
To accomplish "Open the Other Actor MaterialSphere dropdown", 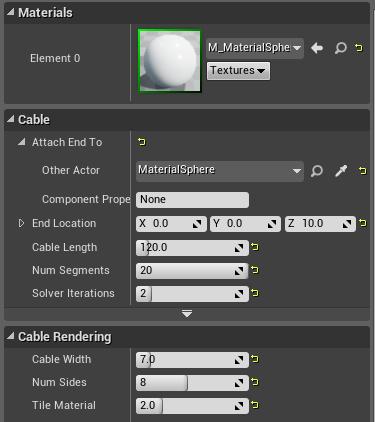I will click(x=220, y=171).
